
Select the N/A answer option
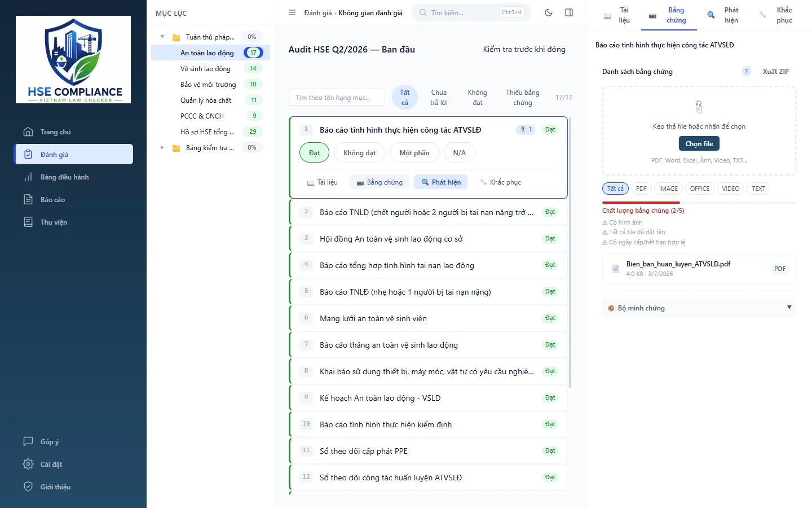(x=460, y=153)
